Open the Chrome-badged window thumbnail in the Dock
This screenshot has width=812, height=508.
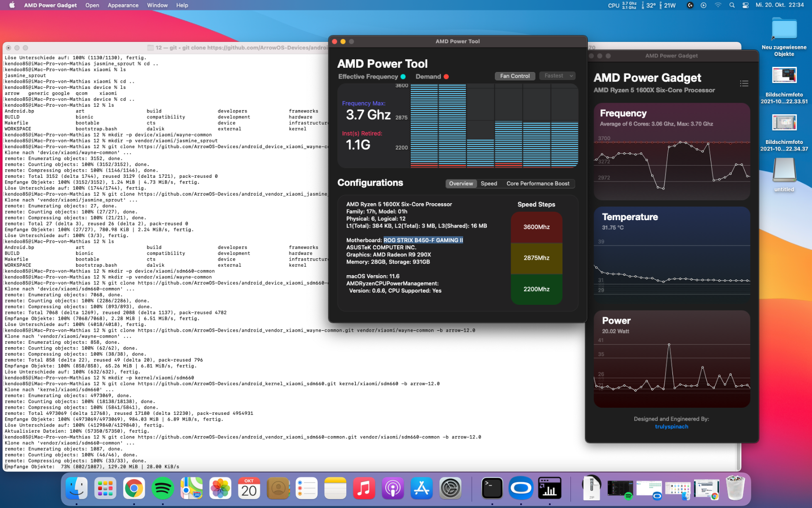pos(706,489)
